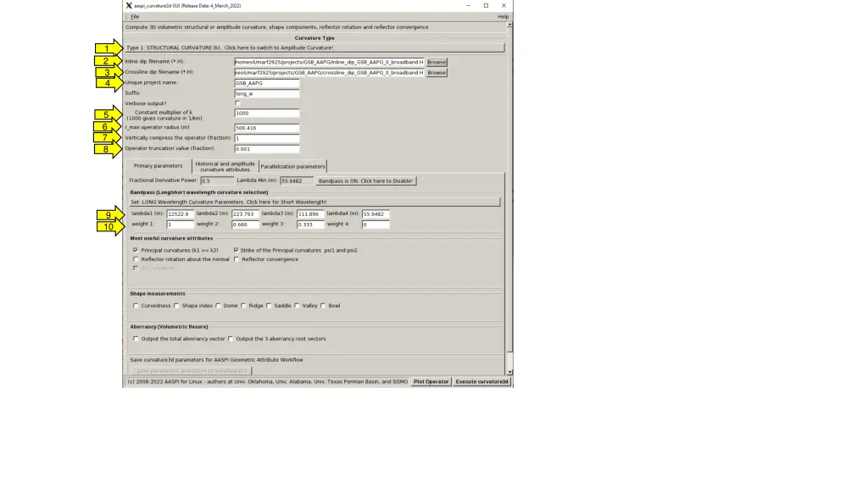Viewport: 868px width, 488px height.
Task: Edit the lambda4 value field
Action: pyautogui.click(x=376, y=213)
